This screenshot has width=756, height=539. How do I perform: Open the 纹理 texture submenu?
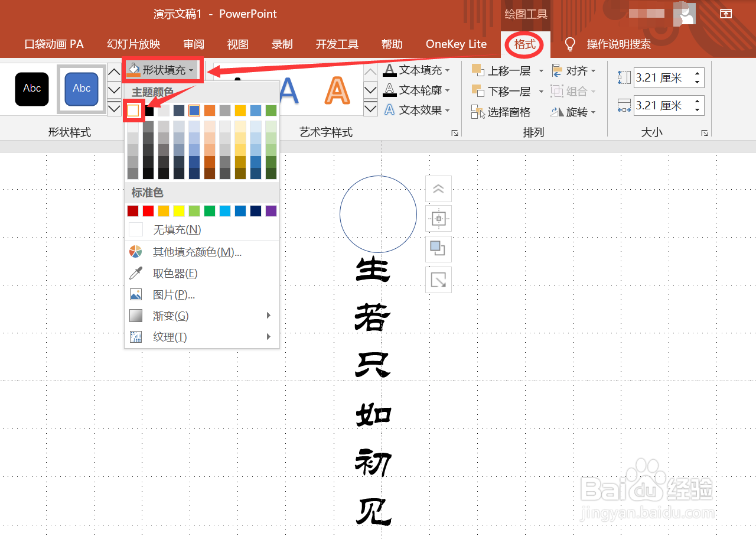pos(202,337)
